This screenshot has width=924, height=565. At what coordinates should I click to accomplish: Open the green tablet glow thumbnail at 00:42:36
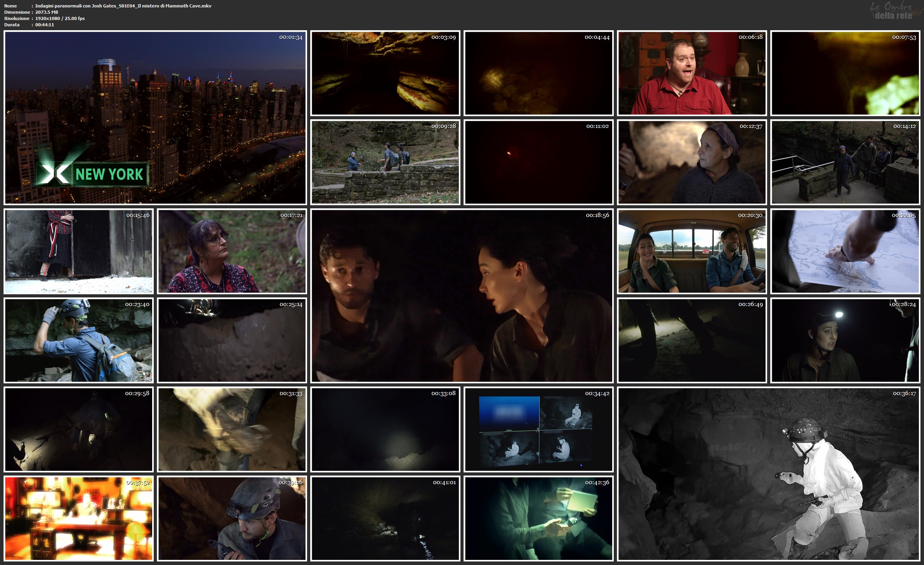coord(538,519)
